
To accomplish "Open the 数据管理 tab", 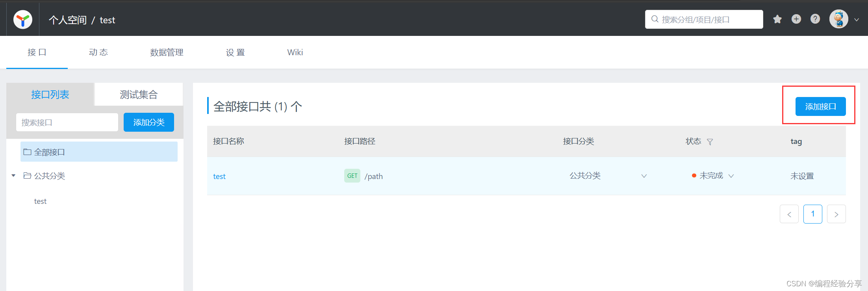I will tap(167, 52).
